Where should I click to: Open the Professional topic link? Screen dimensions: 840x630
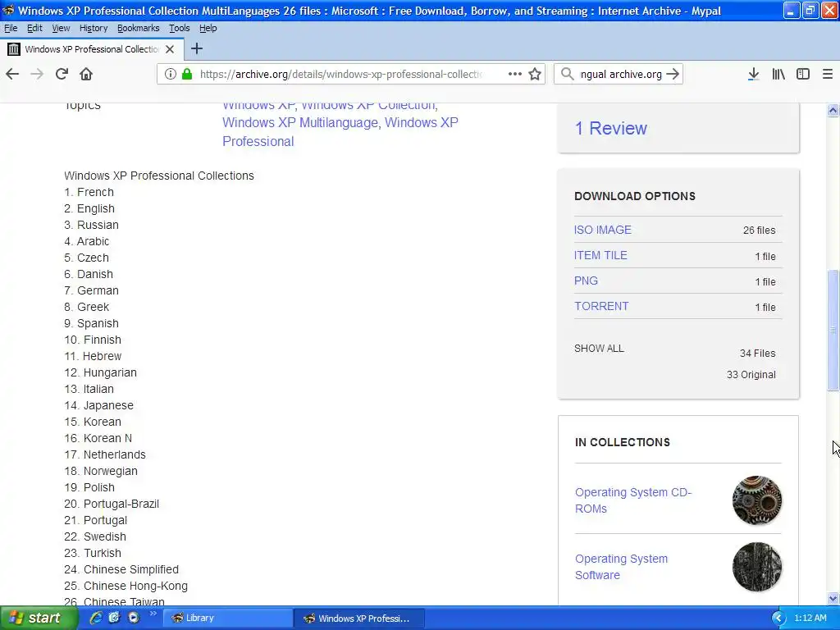tap(258, 141)
